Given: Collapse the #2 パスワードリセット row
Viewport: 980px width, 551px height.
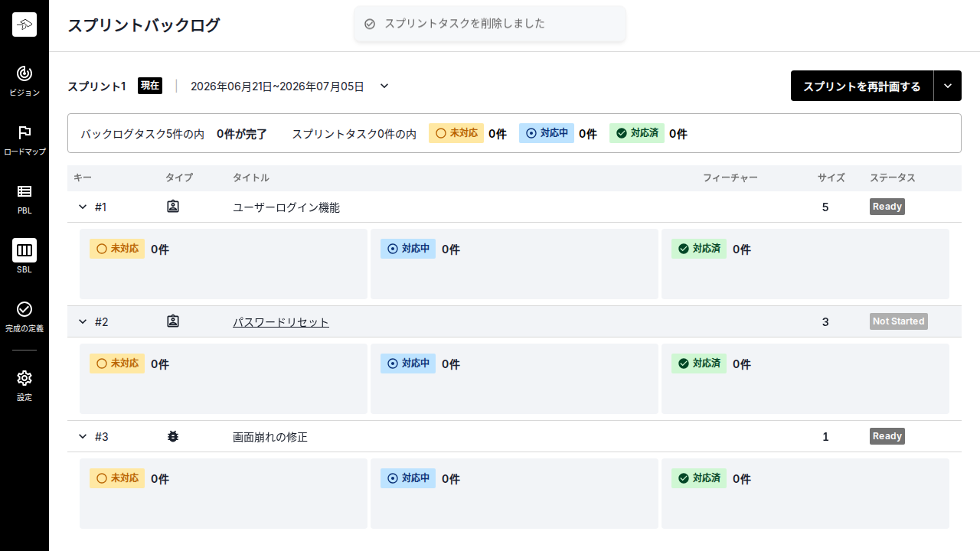Looking at the screenshot, I should coord(83,321).
